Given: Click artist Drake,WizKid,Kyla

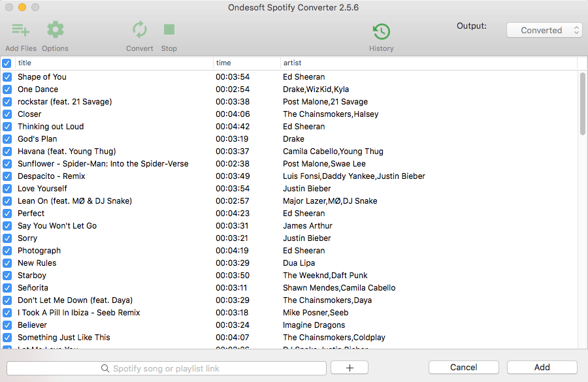Looking at the screenshot, I should (316, 89).
